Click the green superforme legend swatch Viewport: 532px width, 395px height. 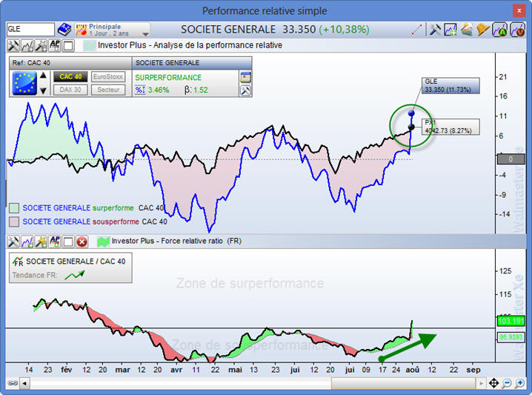[x=14, y=208]
